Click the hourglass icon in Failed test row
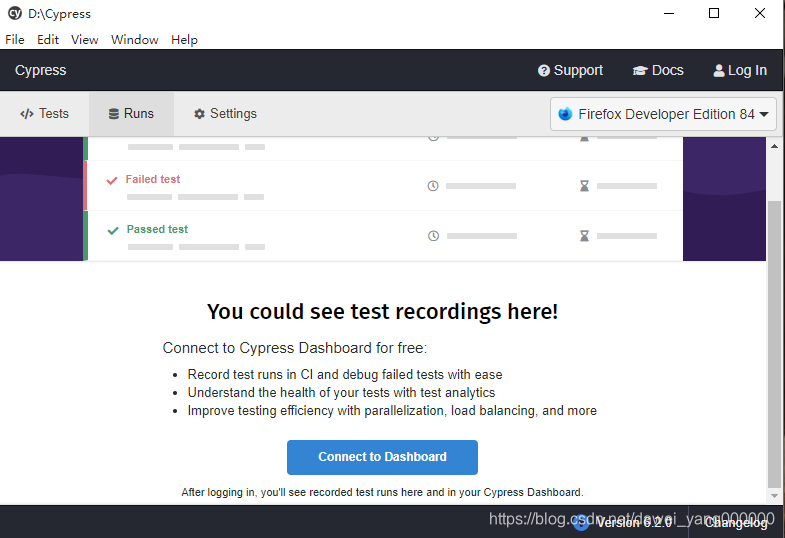The height and width of the screenshot is (538, 785). click(x=584, y=186)
